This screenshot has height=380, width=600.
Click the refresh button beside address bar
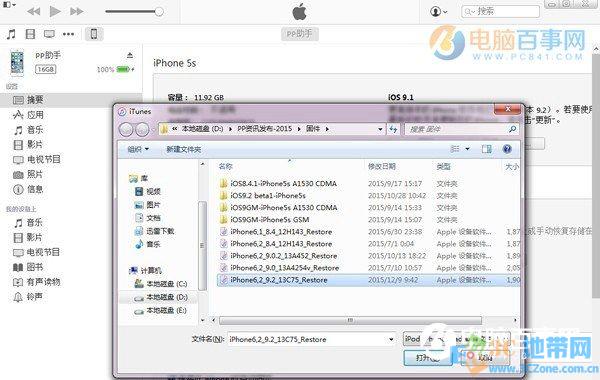point(393,129)
